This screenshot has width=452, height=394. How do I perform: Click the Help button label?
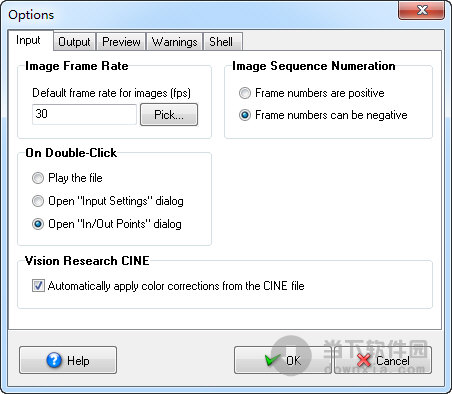pos(78,361)
